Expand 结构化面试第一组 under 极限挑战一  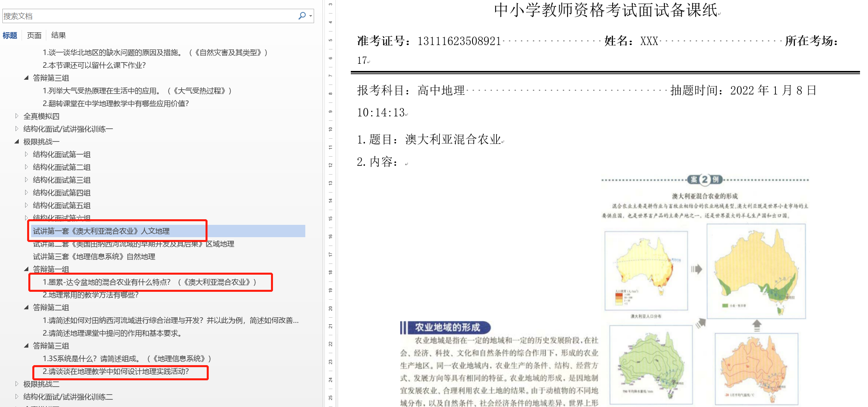click(26, 154)
